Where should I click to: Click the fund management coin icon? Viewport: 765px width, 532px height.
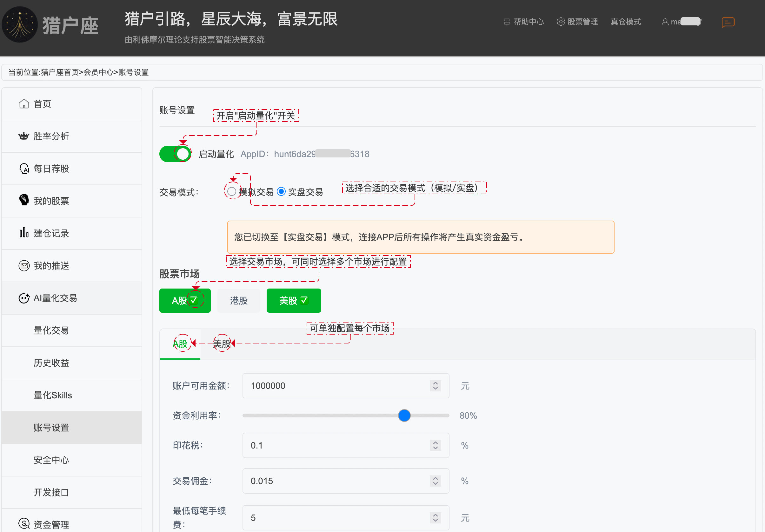pyautogui.click(x=24, y=524)
